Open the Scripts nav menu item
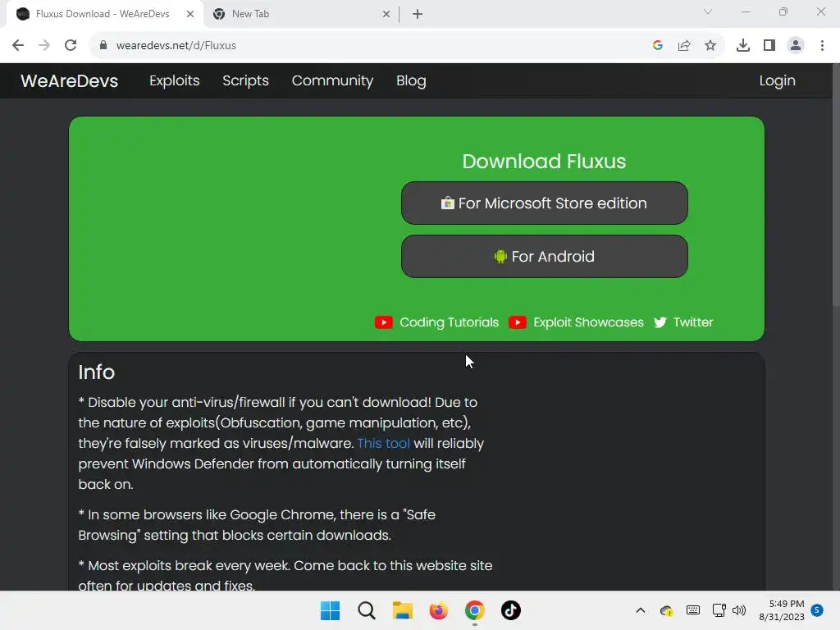The width and height of the screenshot is (840, 630). [245, 80]
